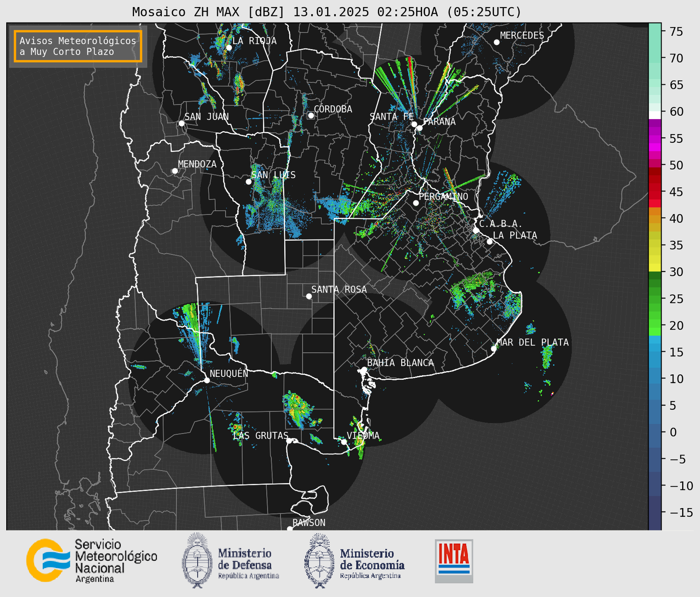
Task: Click the radar echo offshore of Mar del Plata
Action: pos(547,356)
